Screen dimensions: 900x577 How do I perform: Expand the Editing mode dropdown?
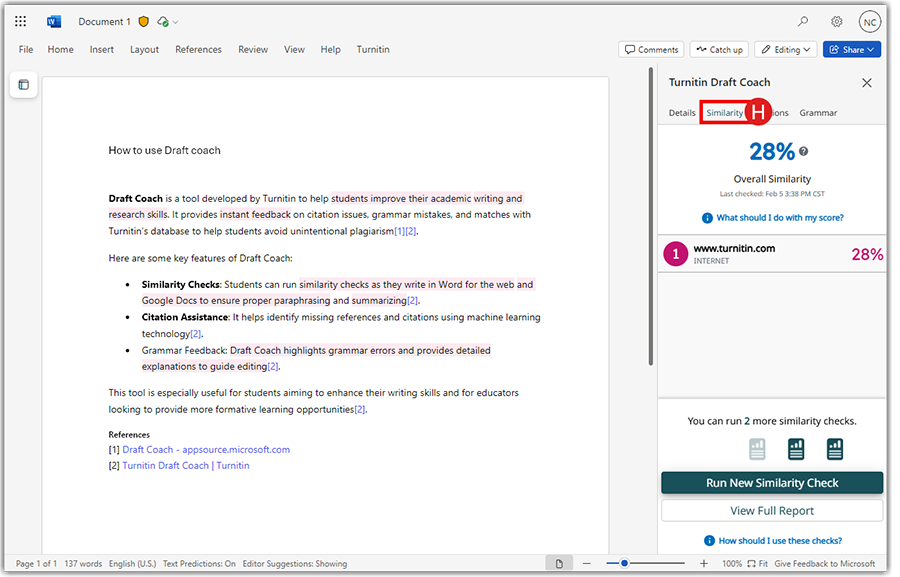[x=785, y=49]
